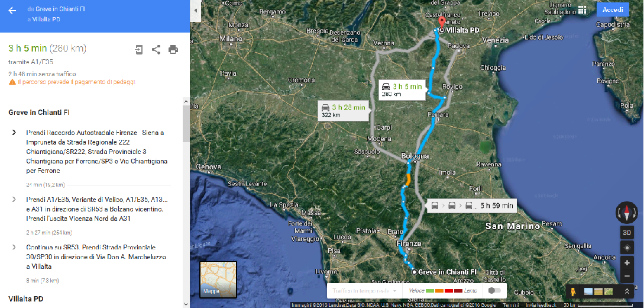Switch to Map view thumbnail
The width and height of the screenshot is (644, 308).
click(x=218, y=279)
